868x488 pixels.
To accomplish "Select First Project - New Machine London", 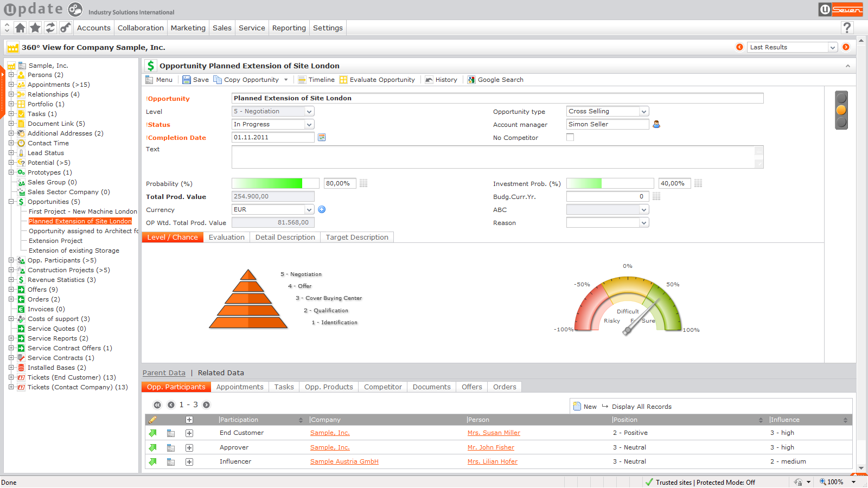I will pos(83,211).
